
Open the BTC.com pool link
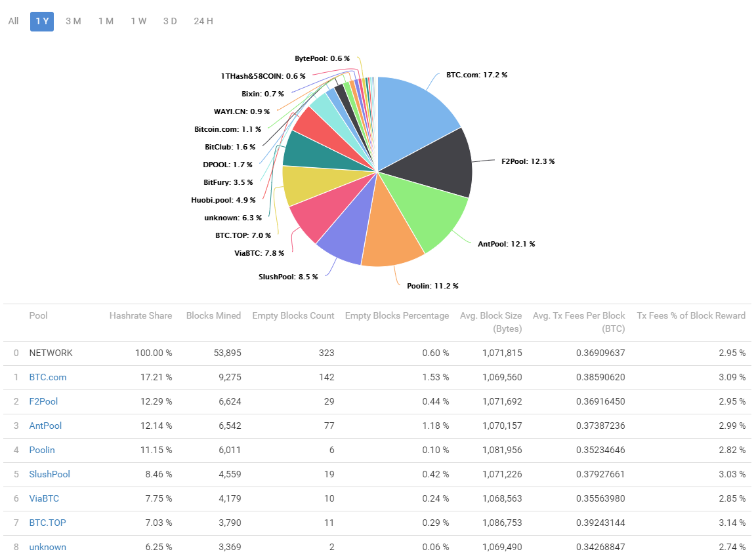48,377
